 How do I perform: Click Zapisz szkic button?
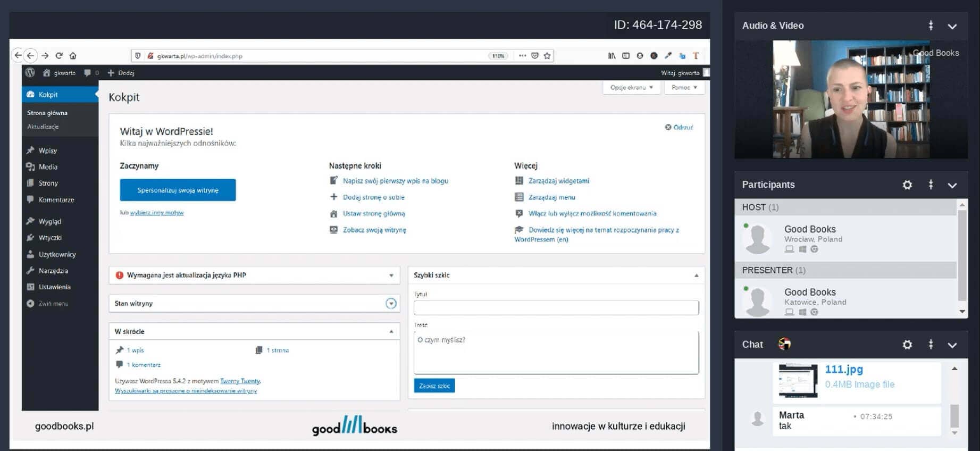(434, 386)
